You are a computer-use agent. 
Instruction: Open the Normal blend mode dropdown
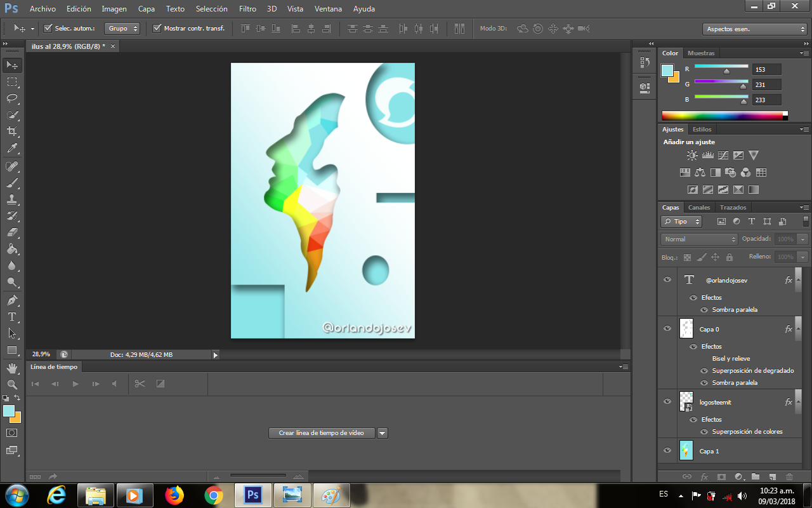[698, 239]
